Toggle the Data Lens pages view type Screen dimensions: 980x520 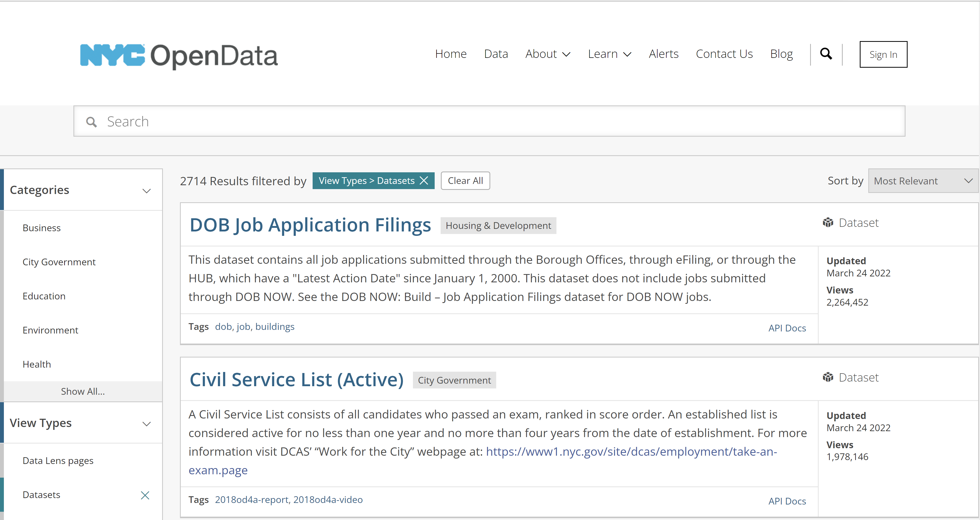click(x=58, y=461)
